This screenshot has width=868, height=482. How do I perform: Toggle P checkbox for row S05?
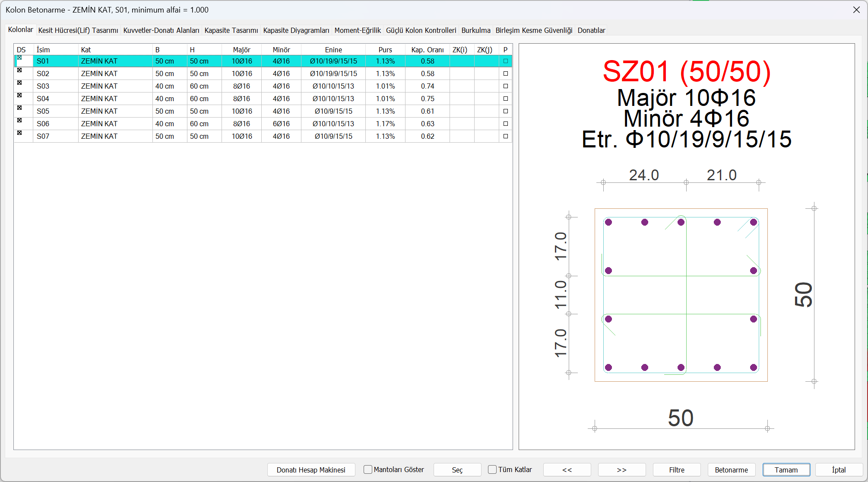click(x=506, y=111)
